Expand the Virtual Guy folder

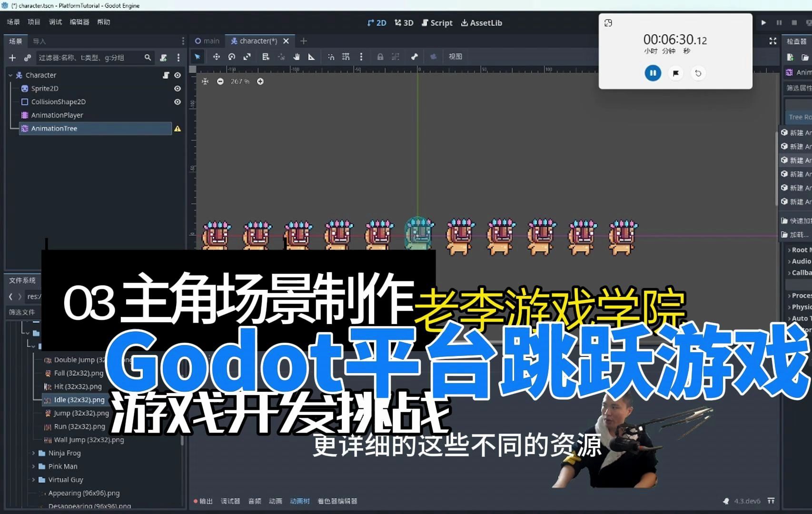(33, 480)
